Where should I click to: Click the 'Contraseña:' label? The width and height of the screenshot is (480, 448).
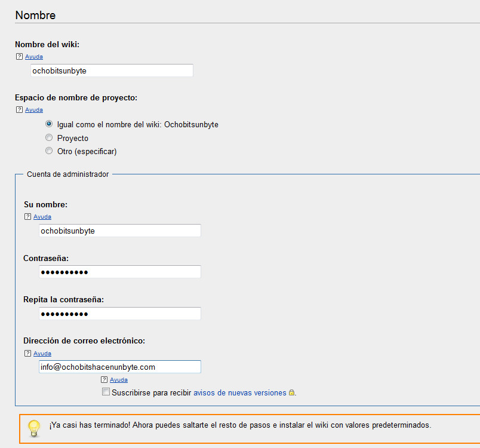coord(46,259)
